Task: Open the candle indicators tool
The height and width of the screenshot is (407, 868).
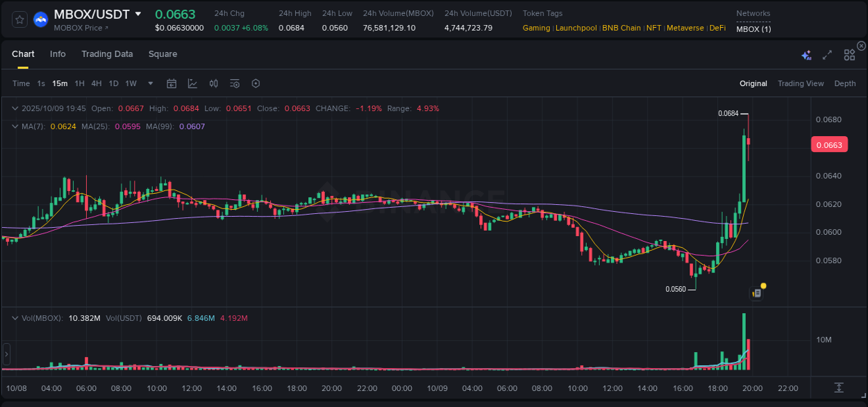Action: [213, 83]
